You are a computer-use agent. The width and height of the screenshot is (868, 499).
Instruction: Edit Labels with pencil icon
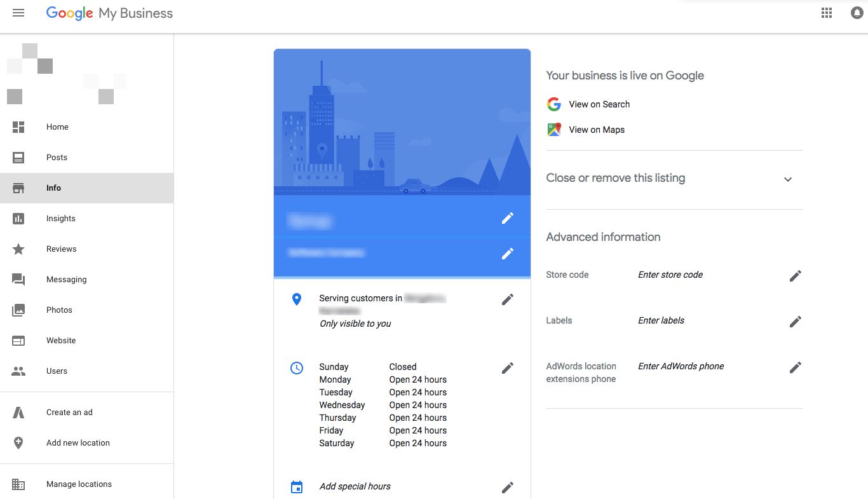(x=796, y=322)
